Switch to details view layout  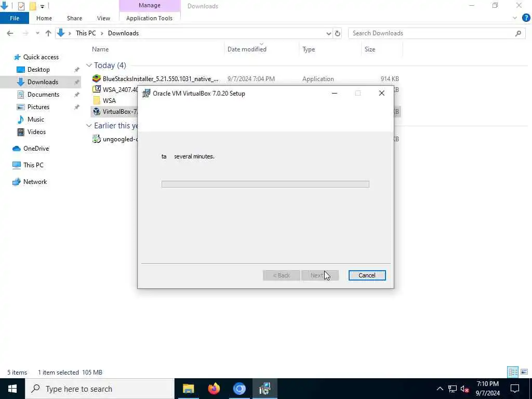click(513, 372)
